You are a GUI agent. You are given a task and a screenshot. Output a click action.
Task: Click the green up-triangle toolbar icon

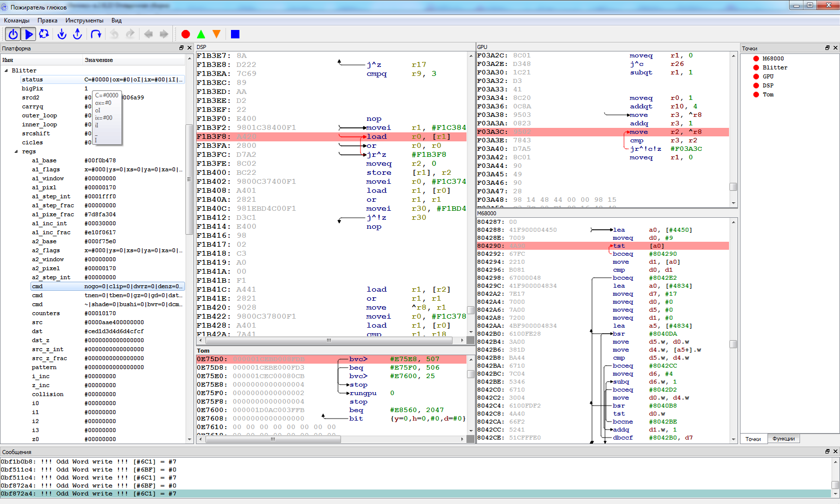[201, 34]
